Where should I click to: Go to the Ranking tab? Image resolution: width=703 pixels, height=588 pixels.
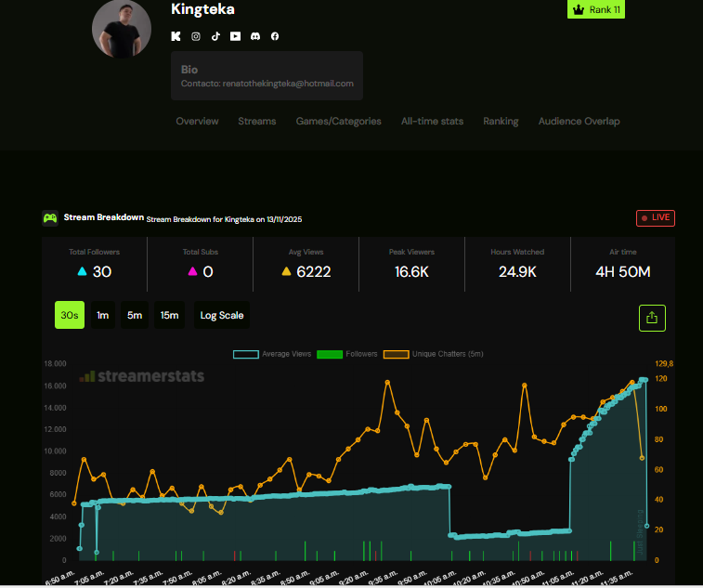click(501, 121)
